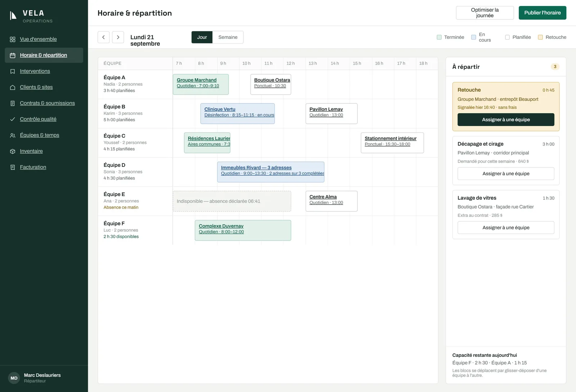This screenshot has width=576, height=392.
Task: Open the Centre Alma schedule block
Action: 332,201
